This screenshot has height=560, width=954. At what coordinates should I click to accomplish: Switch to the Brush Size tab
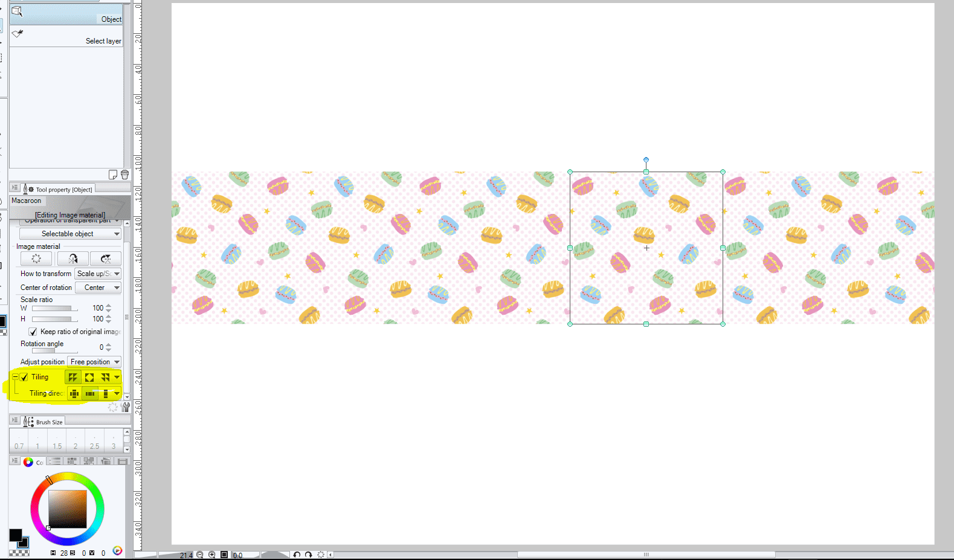pyautogui.click(x=43, y=422)
